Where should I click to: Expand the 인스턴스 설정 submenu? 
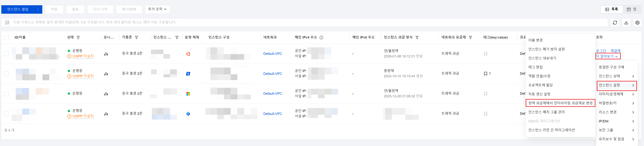tap(616, 85)
